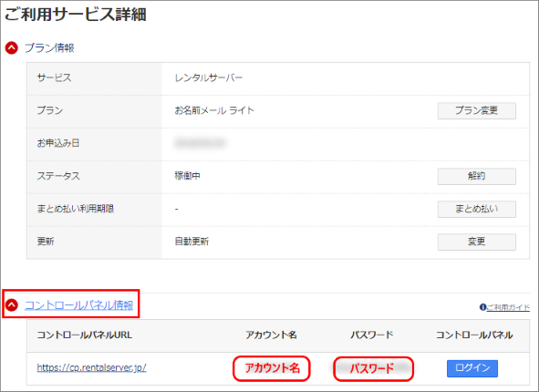Click the blurred お申込み日 date value

tap(200, 143)
